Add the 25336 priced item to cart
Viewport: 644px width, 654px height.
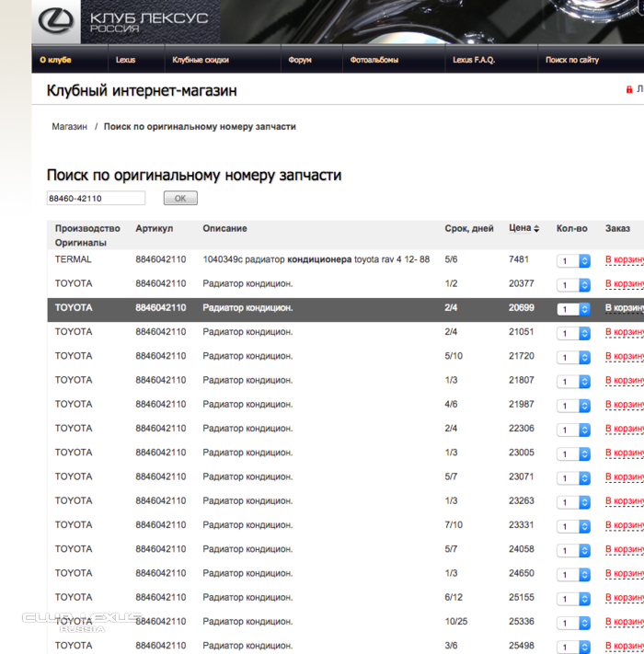tap(625, 622)
